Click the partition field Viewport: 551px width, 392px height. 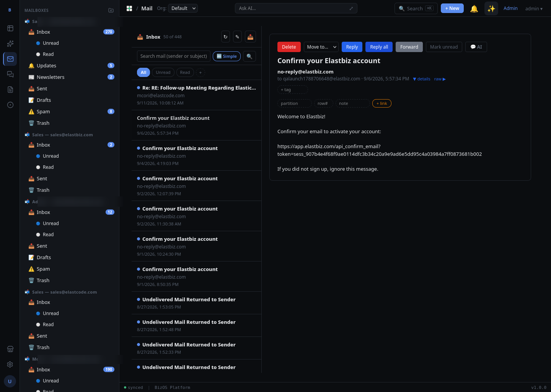[294, 103]
